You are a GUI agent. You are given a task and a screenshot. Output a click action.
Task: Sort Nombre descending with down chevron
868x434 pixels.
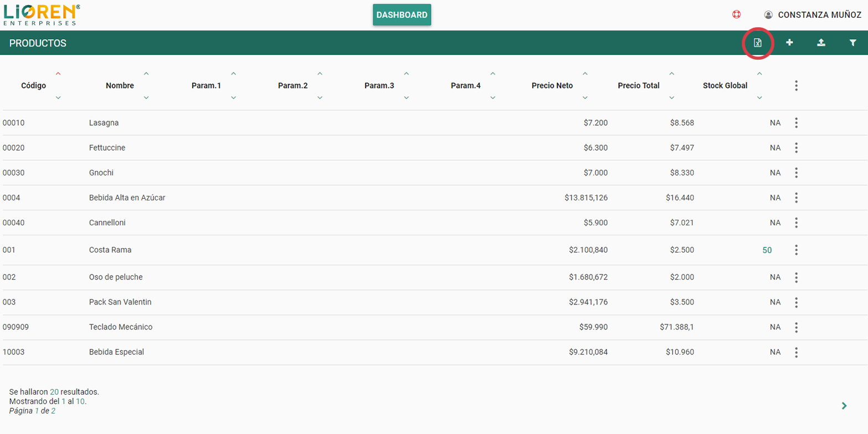click(146, 98)
